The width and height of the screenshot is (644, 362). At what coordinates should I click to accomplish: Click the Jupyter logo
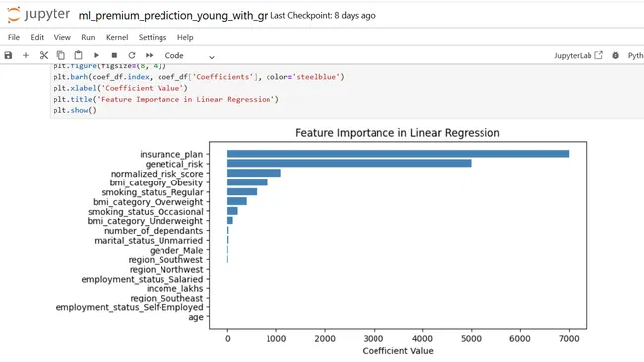[39, 15]
